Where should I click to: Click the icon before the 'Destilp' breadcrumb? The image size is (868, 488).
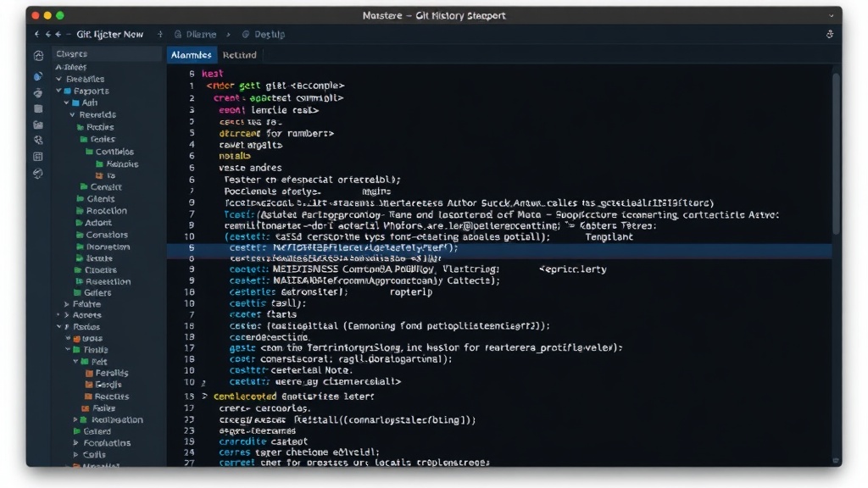(246, 34)
